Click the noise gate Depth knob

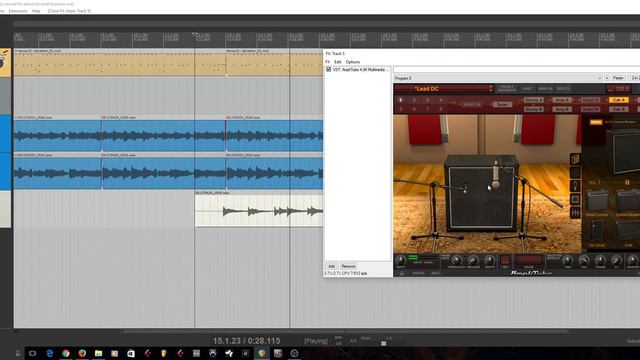pyautogui.click(x=489, y=260)
